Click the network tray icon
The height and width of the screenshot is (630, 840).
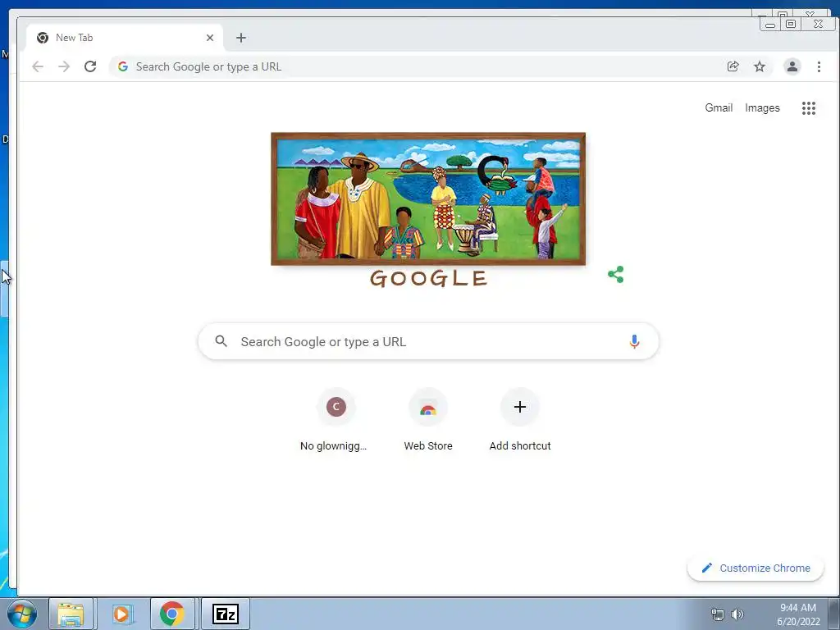tap(717, 614)
